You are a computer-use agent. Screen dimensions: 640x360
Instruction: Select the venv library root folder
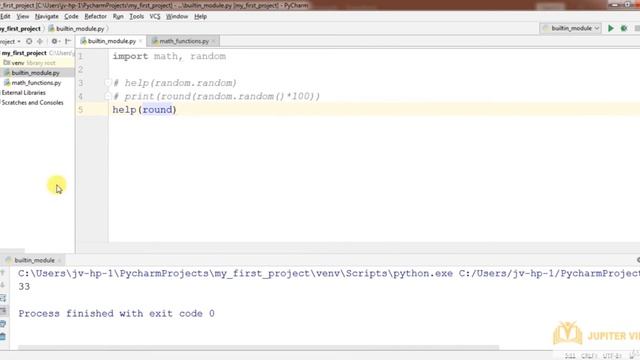29,63
